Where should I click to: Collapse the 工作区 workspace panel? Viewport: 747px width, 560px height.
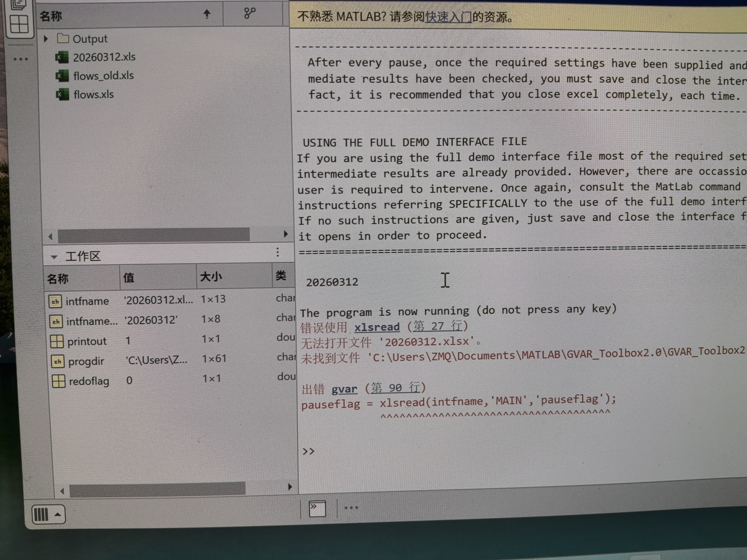[x=54, y=257]
